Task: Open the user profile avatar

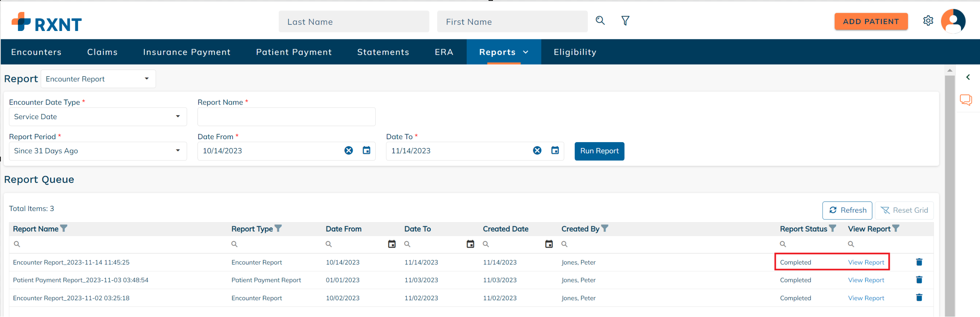Action: (x=953, y=21)
